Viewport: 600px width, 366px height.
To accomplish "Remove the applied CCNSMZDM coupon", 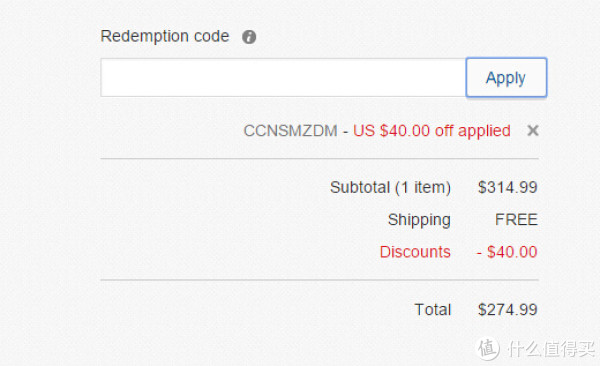I will 533,131.
